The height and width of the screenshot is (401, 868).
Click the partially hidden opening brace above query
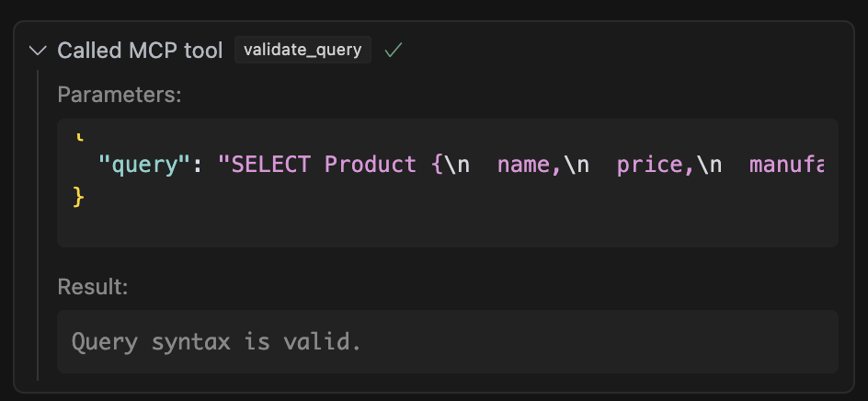pos(79,136)
